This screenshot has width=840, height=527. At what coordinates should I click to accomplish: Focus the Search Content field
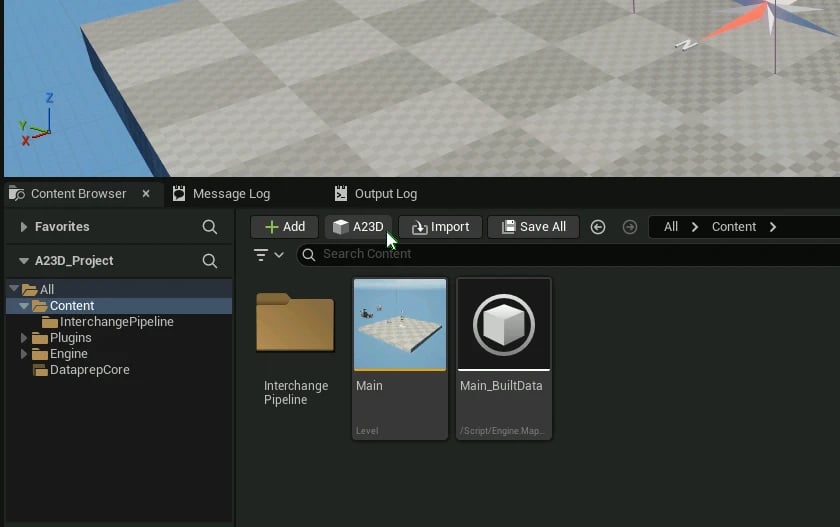pos(568,254)
